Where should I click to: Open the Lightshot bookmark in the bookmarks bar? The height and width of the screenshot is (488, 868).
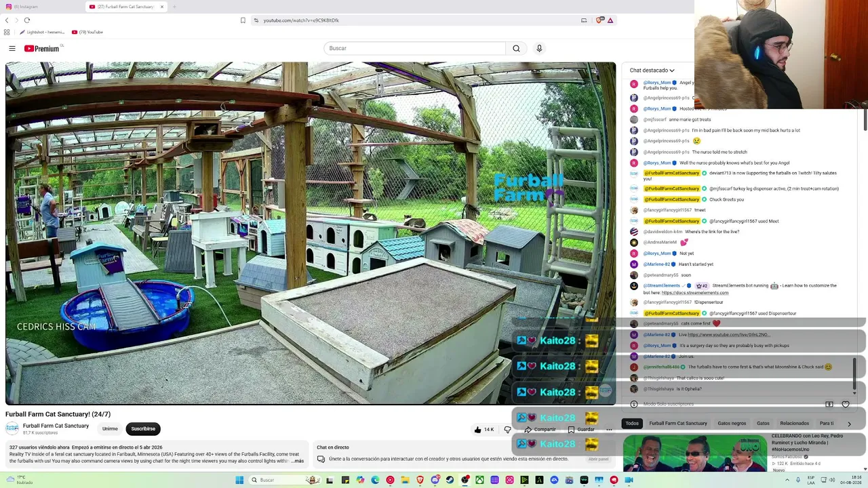42,32
